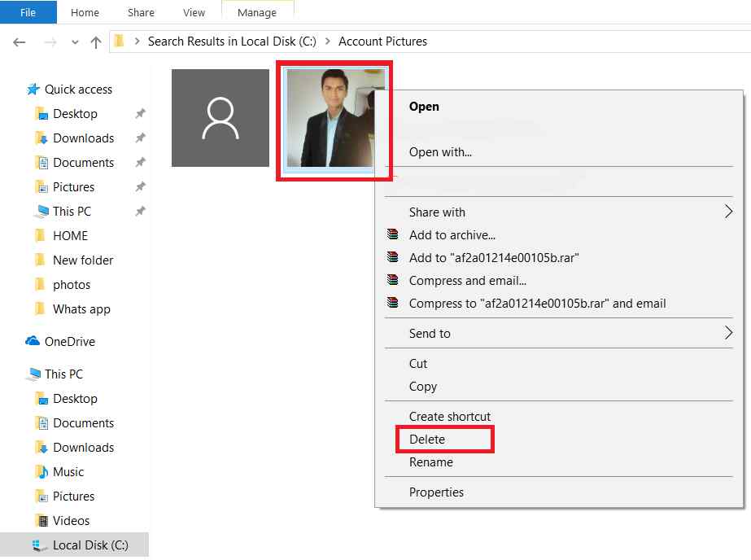
Task: Open recent locations dropdown beside back button
Action: click(x=74, y=42)
